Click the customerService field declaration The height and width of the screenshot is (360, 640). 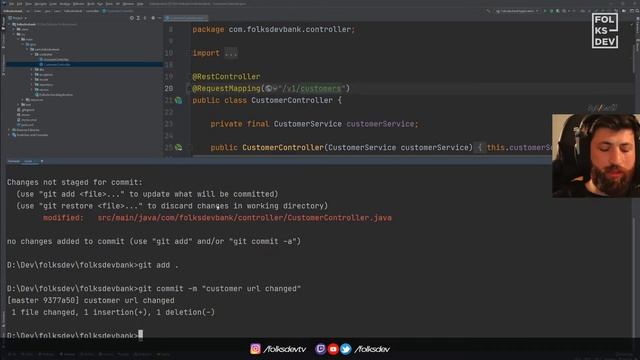point(314,124)
